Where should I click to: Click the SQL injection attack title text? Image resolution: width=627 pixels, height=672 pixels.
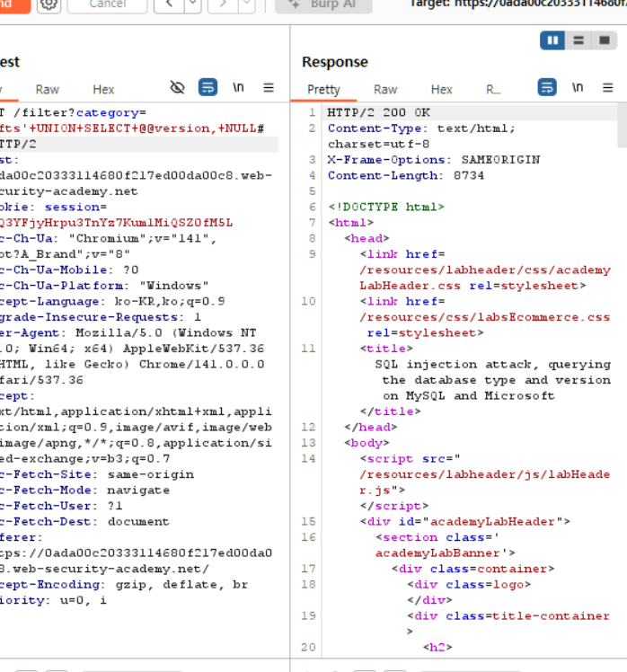pyautogui.click(x=493, y=380)
